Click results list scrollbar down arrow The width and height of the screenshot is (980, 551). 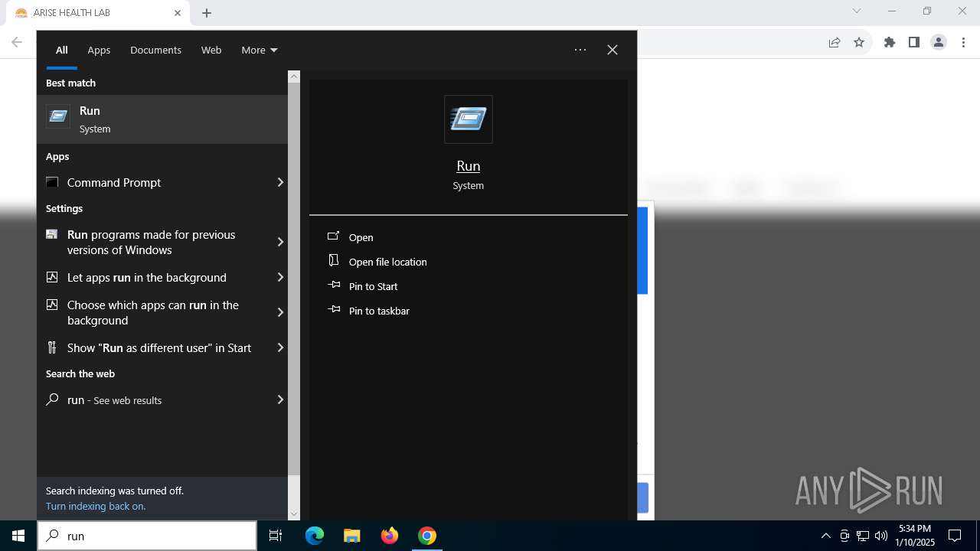click(294, 514)
